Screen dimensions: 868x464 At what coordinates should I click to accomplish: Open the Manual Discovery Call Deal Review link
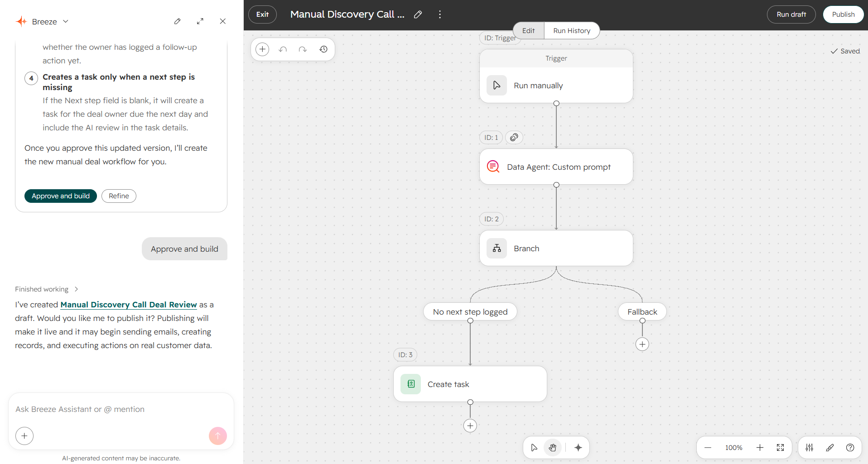tap(129, 305)
